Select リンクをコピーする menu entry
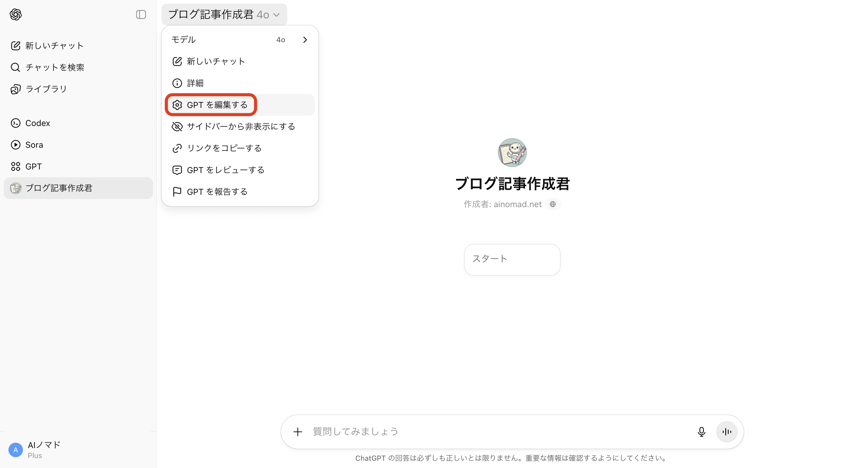This screenshot has height=468, width=868. tap(240, 148)
